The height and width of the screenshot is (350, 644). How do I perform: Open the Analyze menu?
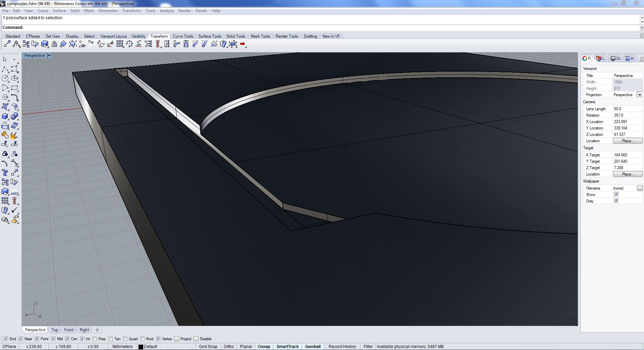(x=167, y=11)
